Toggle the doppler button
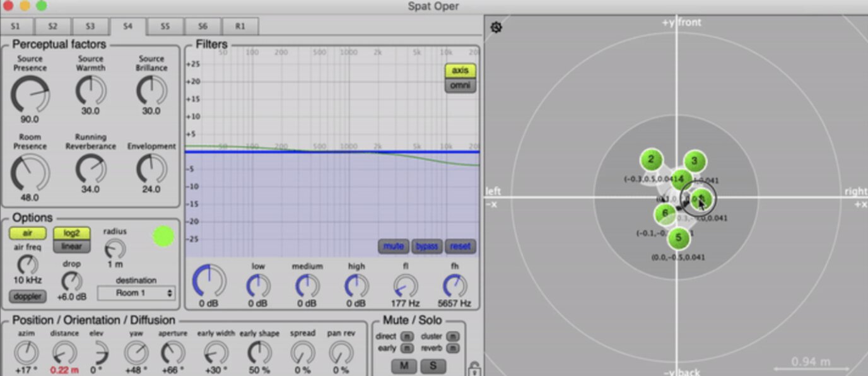 coord(27,296)
